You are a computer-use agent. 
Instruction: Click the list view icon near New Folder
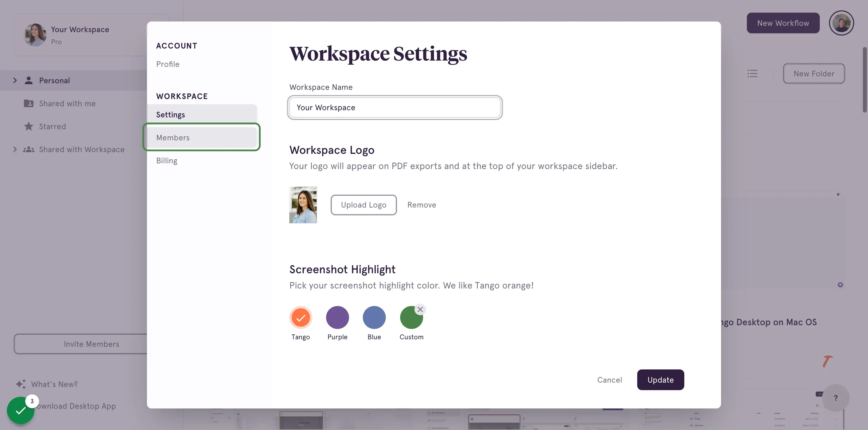[752, 73]
